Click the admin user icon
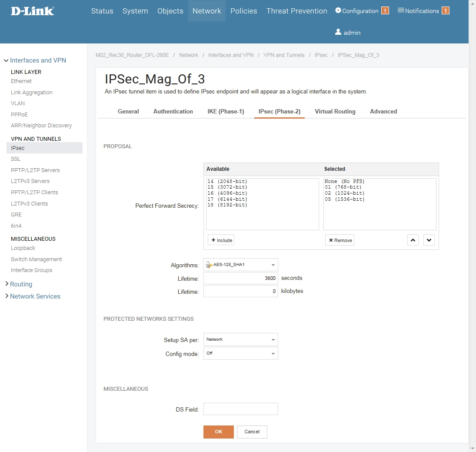This screenshot has width=476, height=452. click(x=338, y=32)
